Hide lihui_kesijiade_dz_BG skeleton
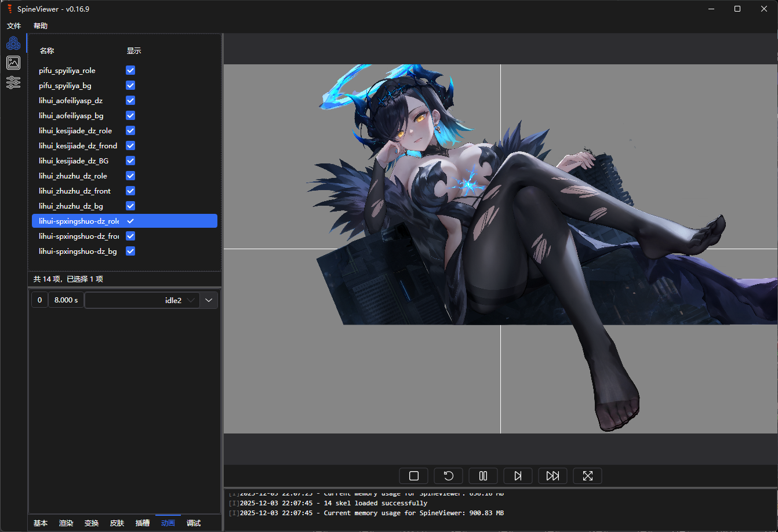 click(x=130, y=161)
